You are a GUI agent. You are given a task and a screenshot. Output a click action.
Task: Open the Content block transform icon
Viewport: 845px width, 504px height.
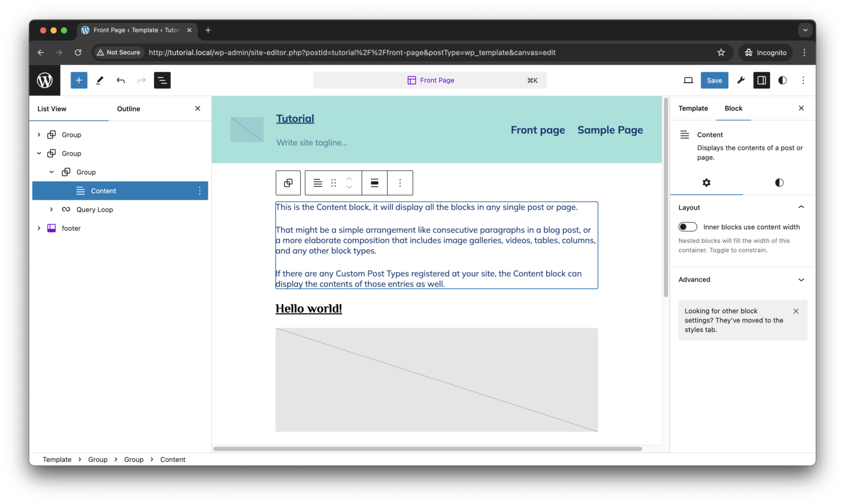pos(288,182)
